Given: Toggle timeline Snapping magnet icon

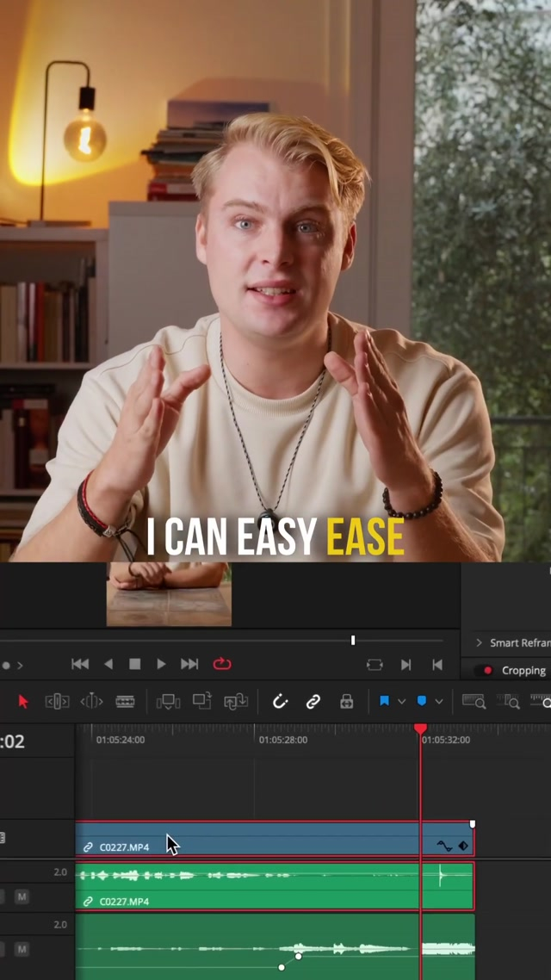Looking at the screenshot, I should 280,701.
